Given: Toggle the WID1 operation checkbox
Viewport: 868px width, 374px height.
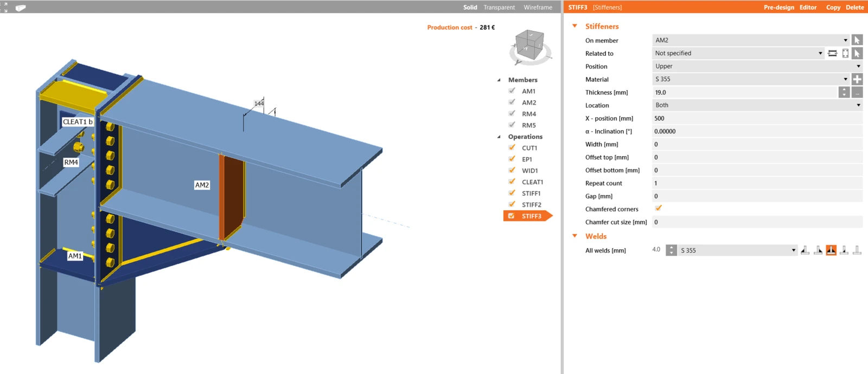Looking at the screenshot, I should pos(512,170).
